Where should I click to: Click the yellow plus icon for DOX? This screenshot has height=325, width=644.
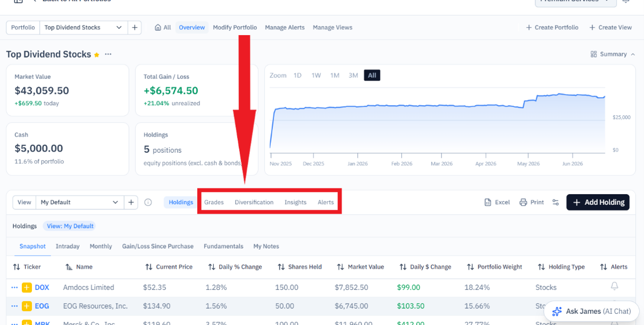point(27,288)
